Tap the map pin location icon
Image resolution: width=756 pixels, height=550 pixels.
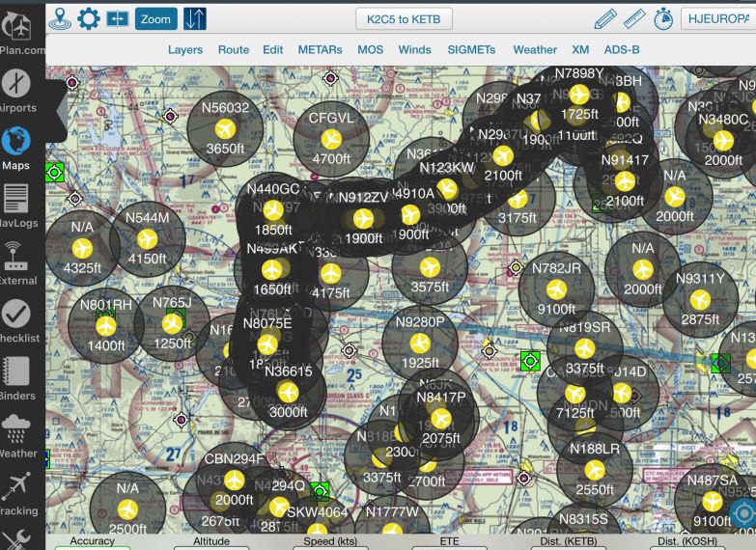click(x=60, y=18)
